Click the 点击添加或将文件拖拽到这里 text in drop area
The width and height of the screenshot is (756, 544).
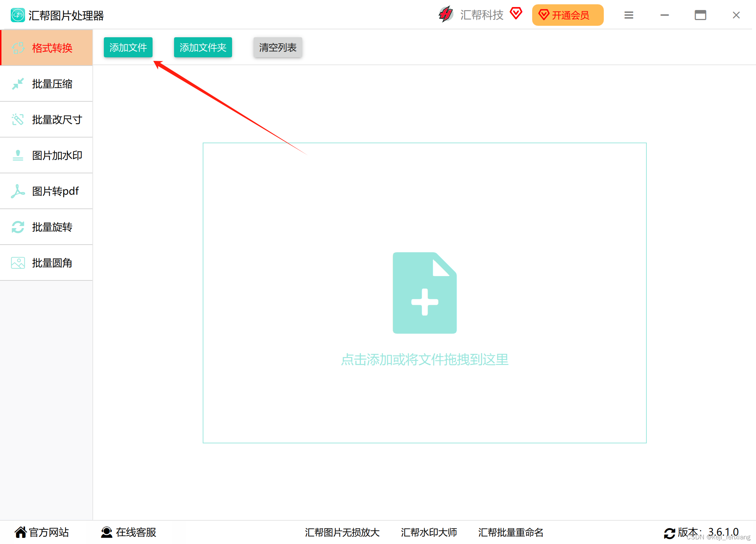(x=424, y=360)
